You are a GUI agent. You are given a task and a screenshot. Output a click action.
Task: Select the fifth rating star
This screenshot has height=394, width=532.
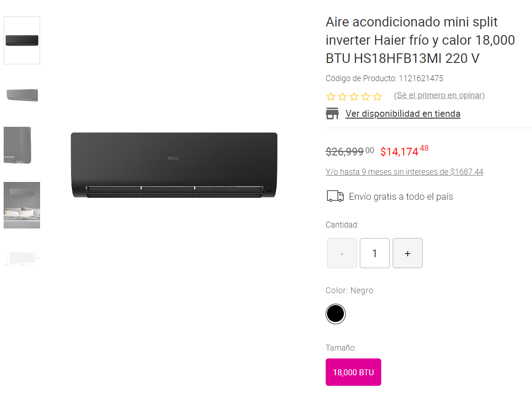click(x=377, y=97)
